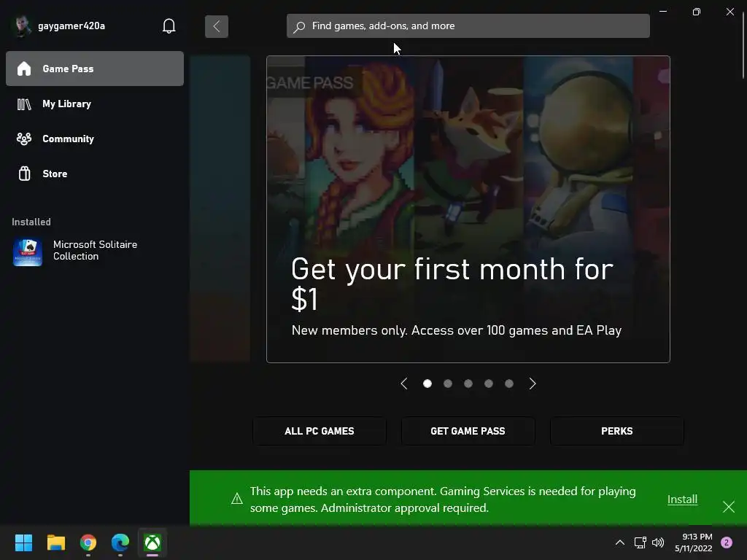Click the gaygamer420a username
Viewport: 747px width, 560px height.
(x=71, y=26)
